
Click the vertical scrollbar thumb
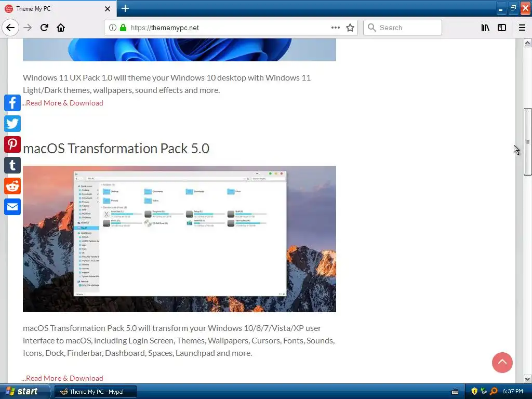coord(527,141)
